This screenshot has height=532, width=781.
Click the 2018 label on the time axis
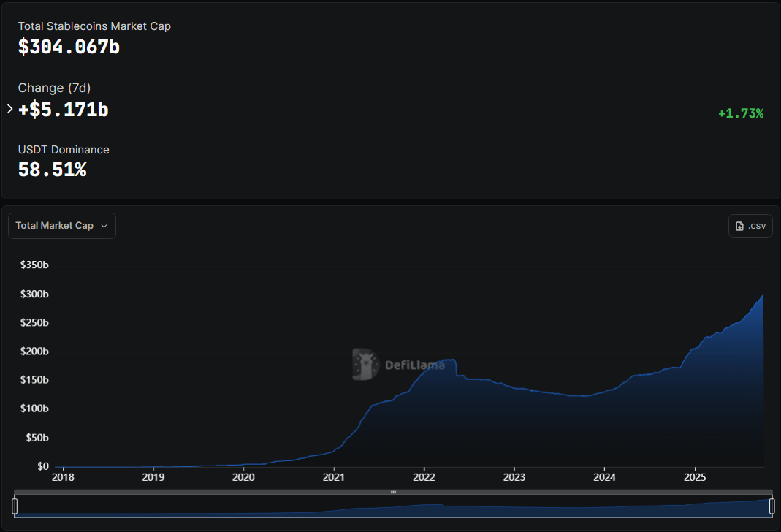click(x=64, y=479)
